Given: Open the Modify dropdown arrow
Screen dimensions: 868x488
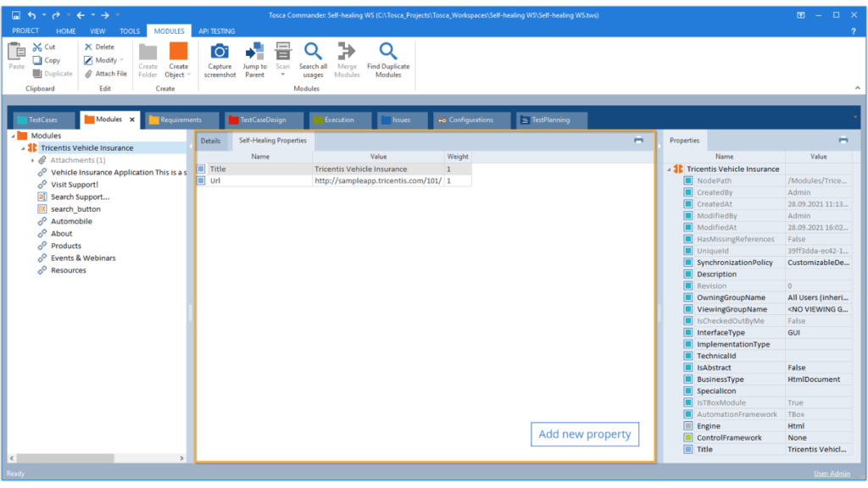Looking at the screenshot, I should [x=121, y=61].
